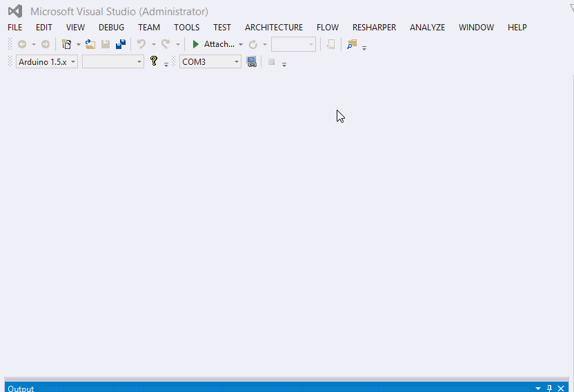Click the Save All icon

tap(121, 44)
